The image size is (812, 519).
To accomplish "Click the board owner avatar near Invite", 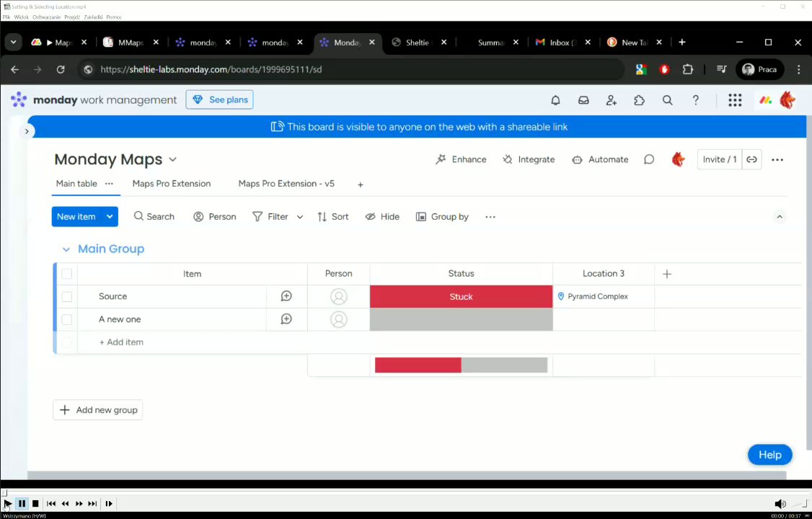I will coord(679,159).
